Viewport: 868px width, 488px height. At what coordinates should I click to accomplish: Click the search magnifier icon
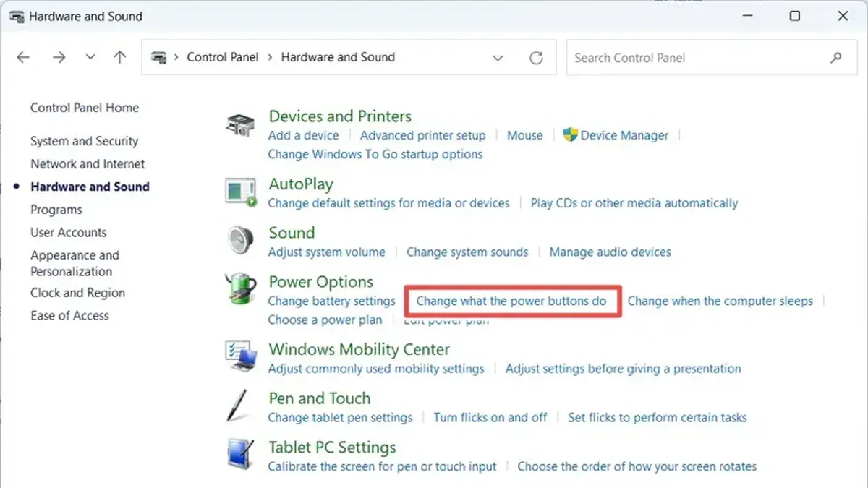[836, 58]
